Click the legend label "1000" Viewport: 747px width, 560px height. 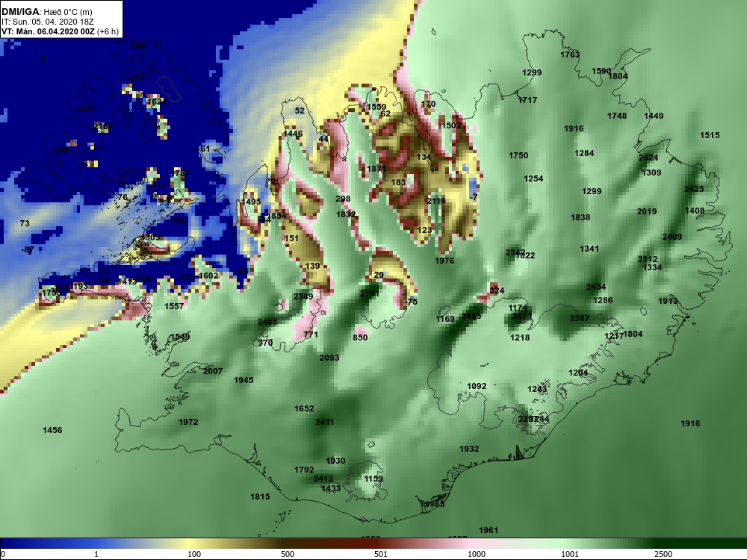[x=477, y=554]
